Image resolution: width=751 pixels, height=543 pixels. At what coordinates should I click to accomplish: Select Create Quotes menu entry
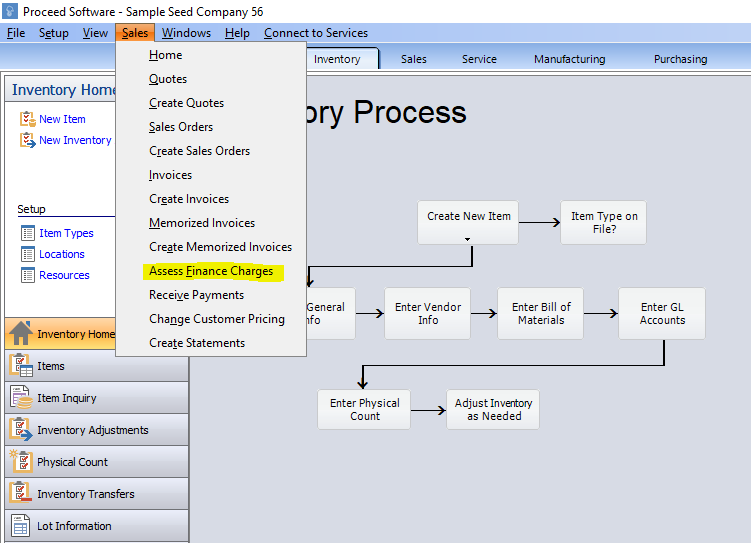[211, 103]
